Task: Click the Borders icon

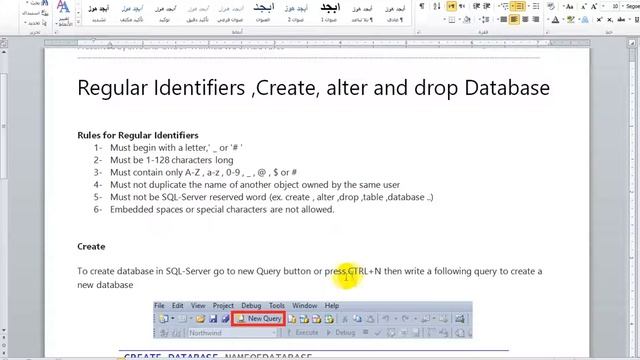Action: click(452, 19)
